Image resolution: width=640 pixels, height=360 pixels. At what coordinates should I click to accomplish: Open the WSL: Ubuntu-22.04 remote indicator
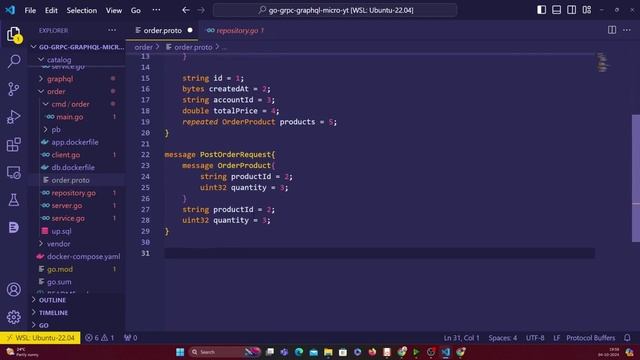coord(40,338)
